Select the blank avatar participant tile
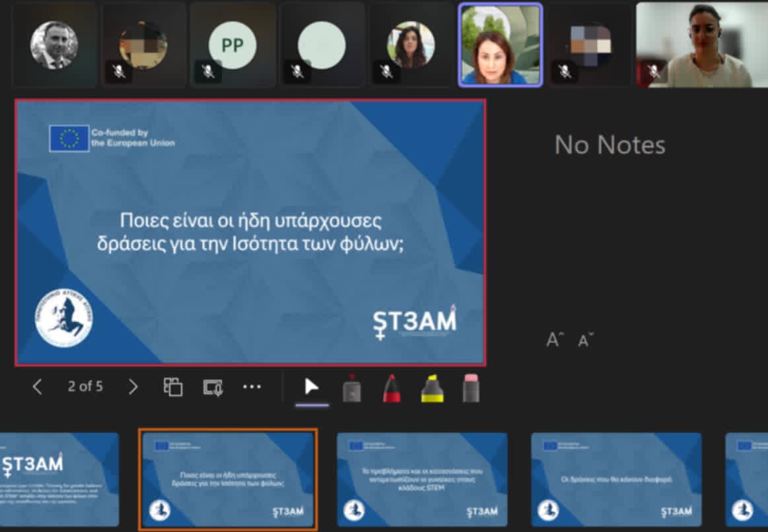 (322, 45)
